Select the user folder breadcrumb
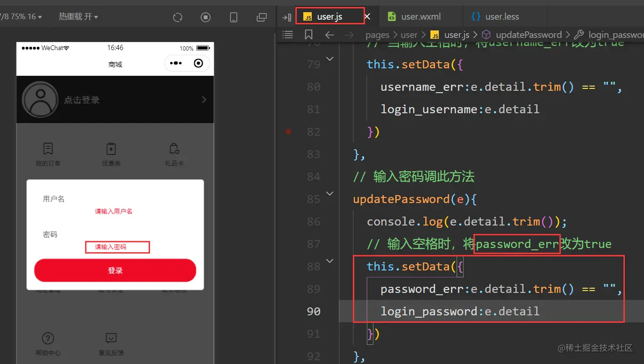This screenshot has width=644, height=364. pos(409,35)
